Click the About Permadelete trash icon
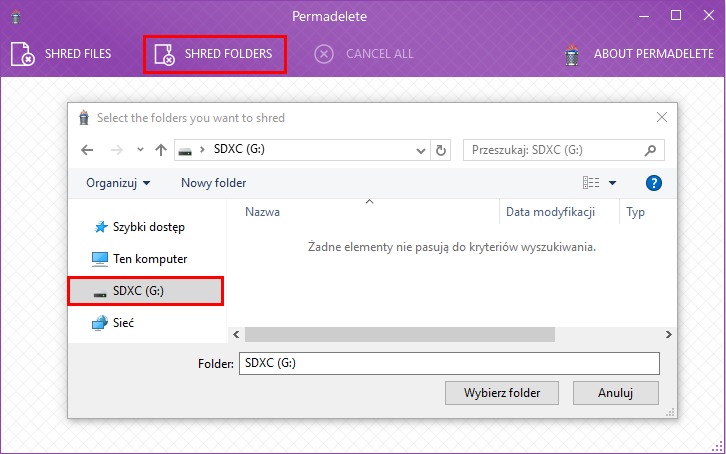Viewport: 726px width, 454px height. (572, 55)
